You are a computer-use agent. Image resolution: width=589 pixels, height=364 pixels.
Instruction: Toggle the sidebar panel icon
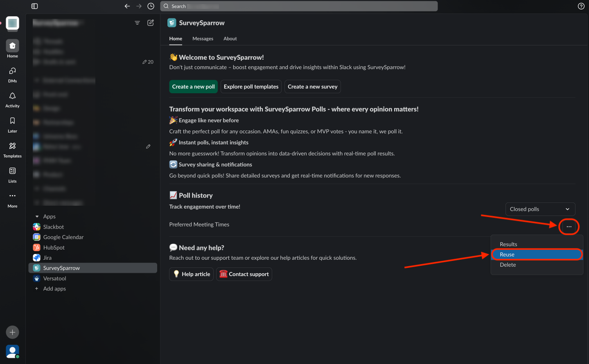[x=35, y=6]
